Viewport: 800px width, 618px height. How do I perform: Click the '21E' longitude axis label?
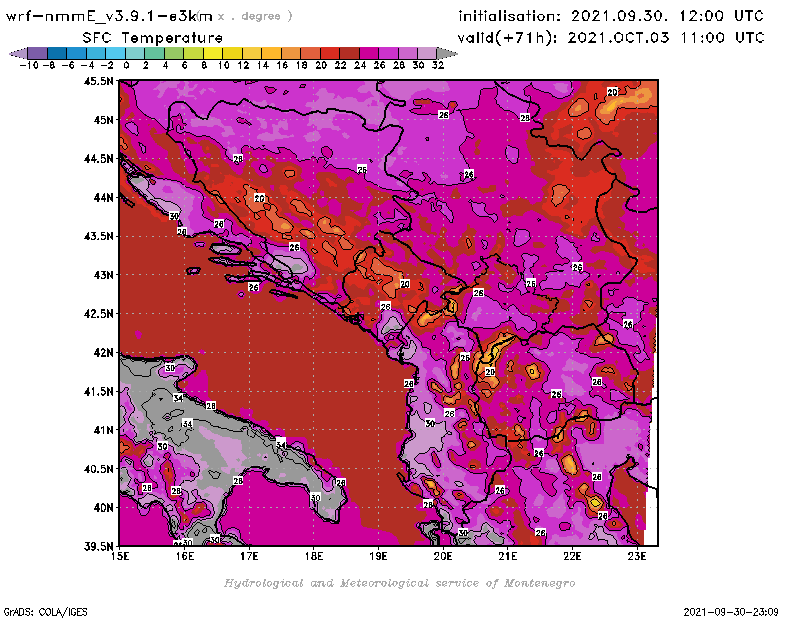[x=508, y=556]
